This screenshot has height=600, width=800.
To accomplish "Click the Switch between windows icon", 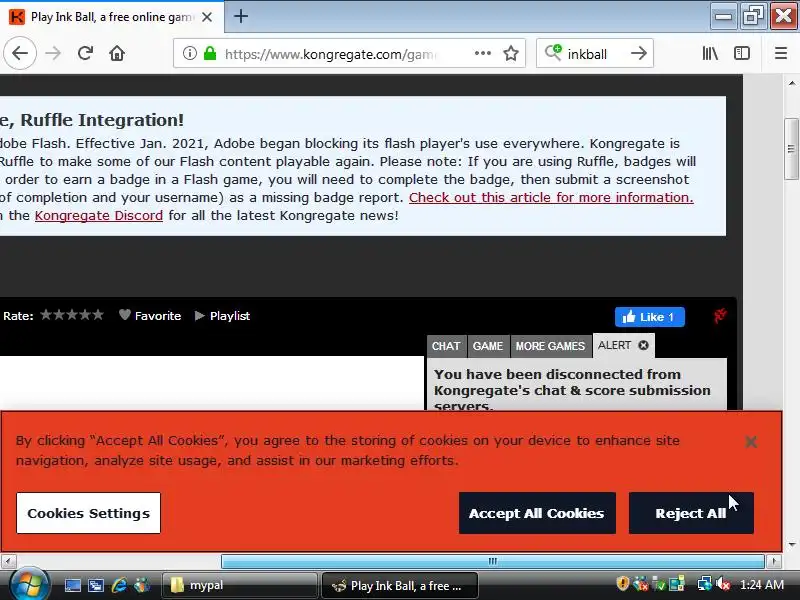I will click(x=95, y=585).
